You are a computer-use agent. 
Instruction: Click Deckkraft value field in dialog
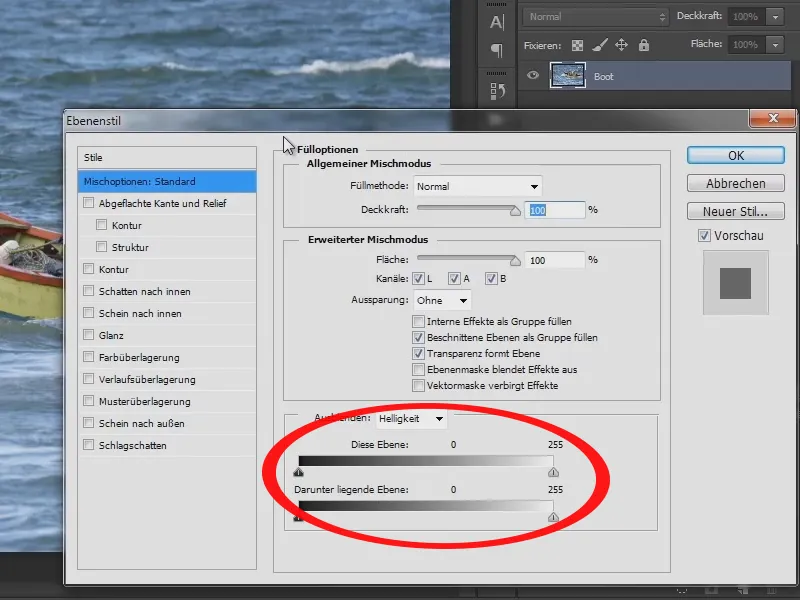point(555,210)
